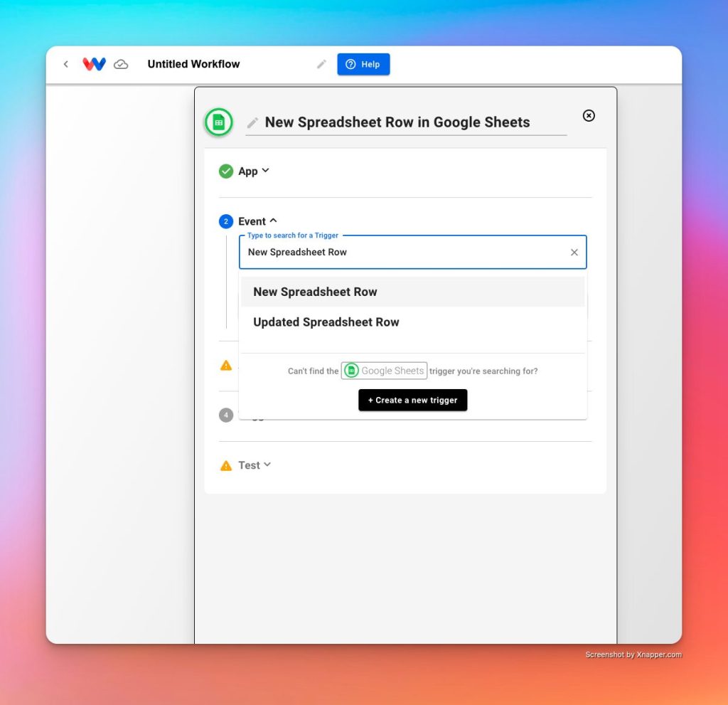Viewport: 728px width, 705px height.
Task: Click the pencil icon beside the step title
Action: [x=252, y=122]
